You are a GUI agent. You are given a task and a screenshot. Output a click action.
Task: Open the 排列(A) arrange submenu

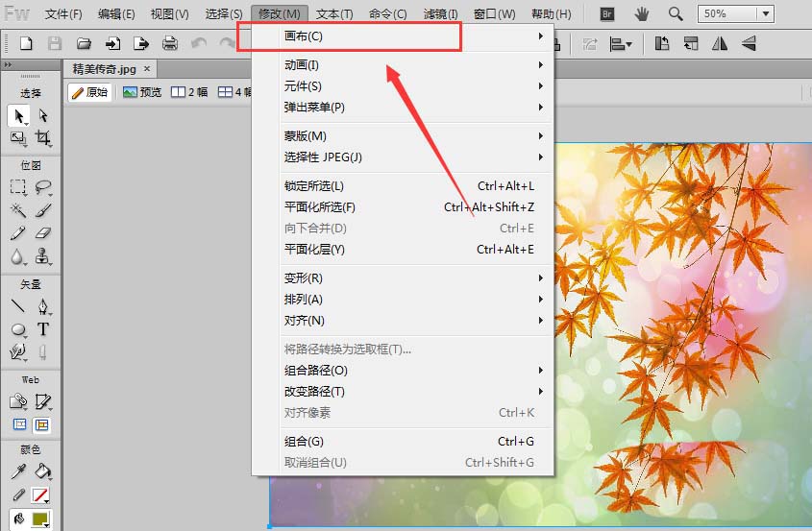pyautogui.click(x=403, y=300)
